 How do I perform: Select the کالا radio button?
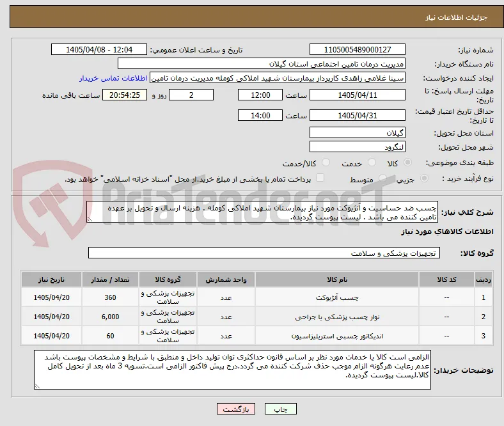[x=407, y=162]
